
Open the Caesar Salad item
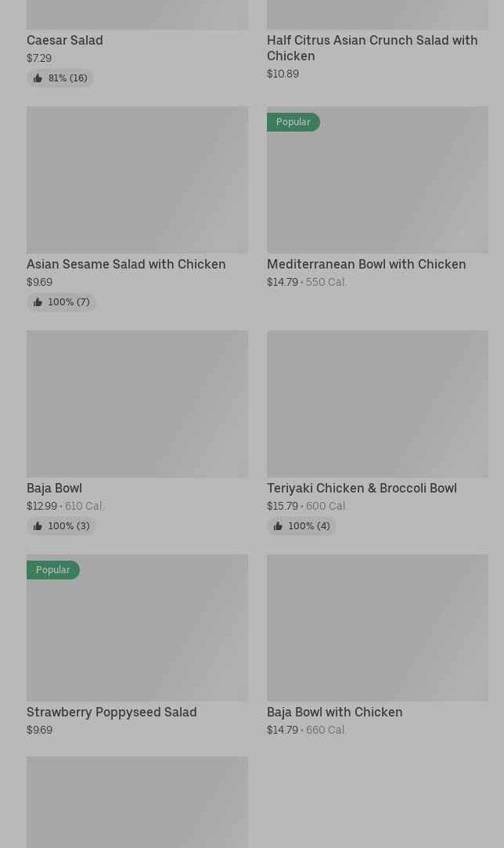64,40
